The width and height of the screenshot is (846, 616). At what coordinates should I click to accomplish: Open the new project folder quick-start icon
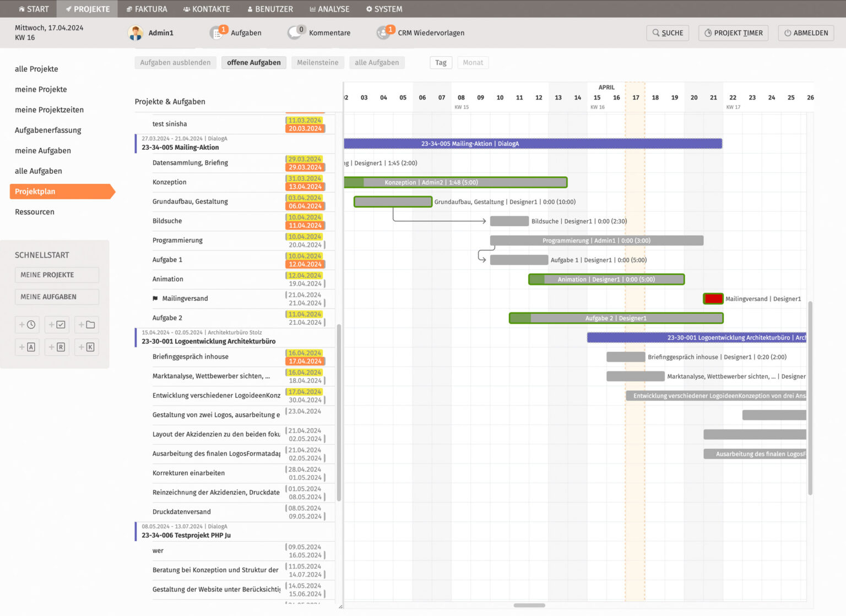coord(86,324)
